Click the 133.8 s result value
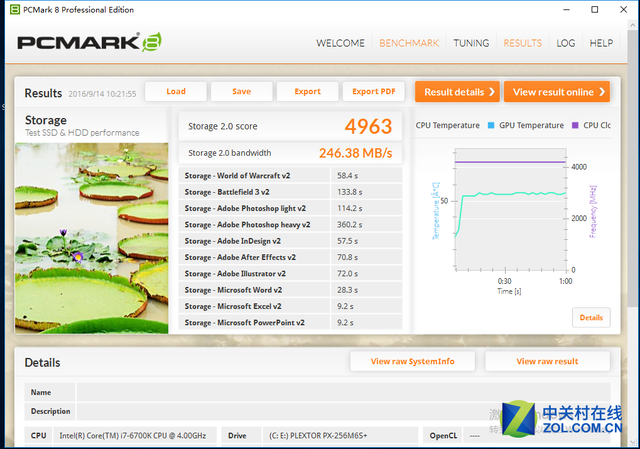 pyautogui.click(x=350, y=192)
